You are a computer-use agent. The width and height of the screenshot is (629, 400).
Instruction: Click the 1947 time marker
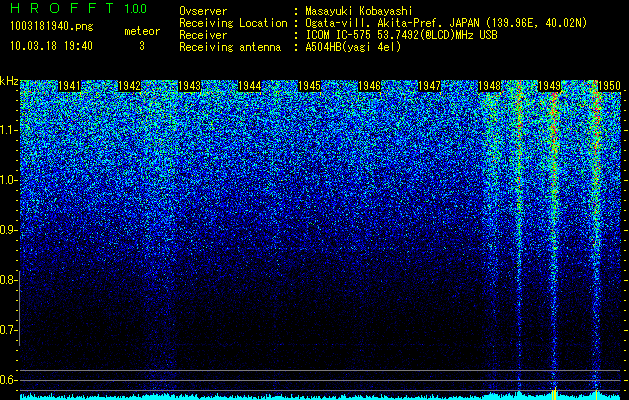(x=430, y=86)
